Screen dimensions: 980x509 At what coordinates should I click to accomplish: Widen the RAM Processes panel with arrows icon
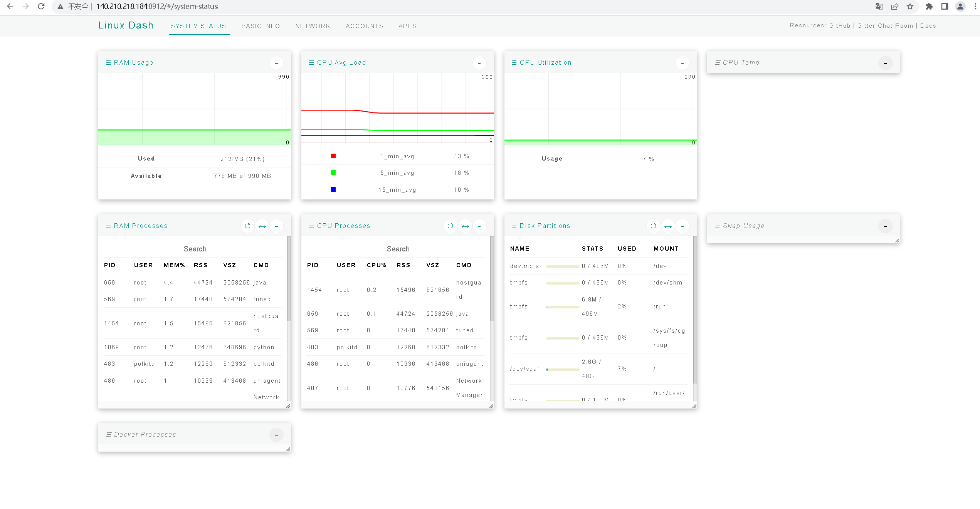tap(262, 226)
